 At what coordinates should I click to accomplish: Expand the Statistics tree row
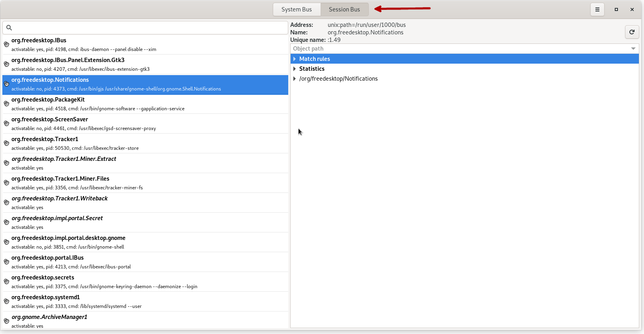click(x=295, y=69)
